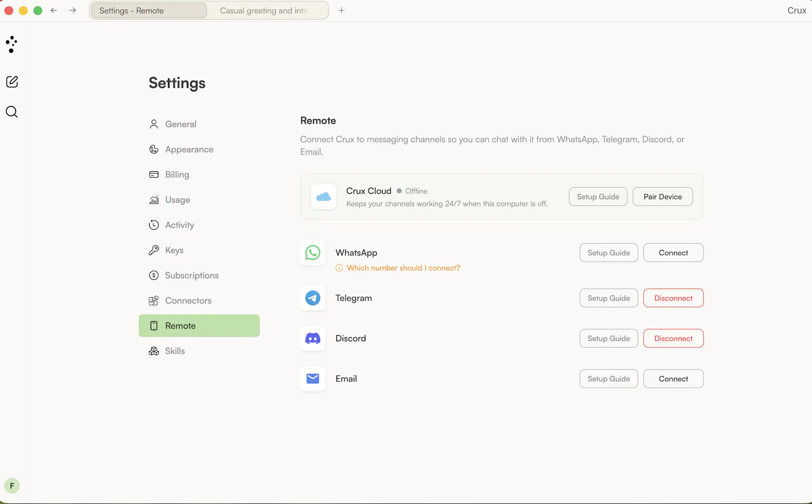Screen dimensions: 812x504
Task: Click the Email envelope icon
Action: click(313, 379)
